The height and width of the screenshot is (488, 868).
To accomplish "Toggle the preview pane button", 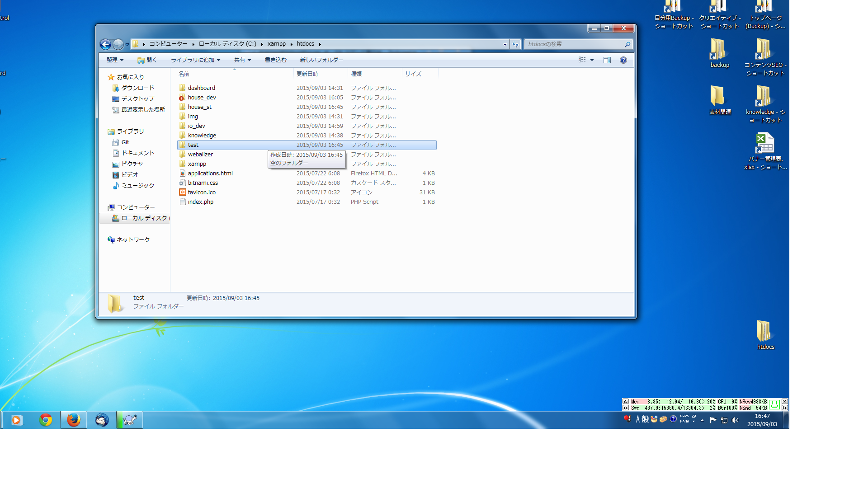I will pyautogui.click(x=607, y=60).
